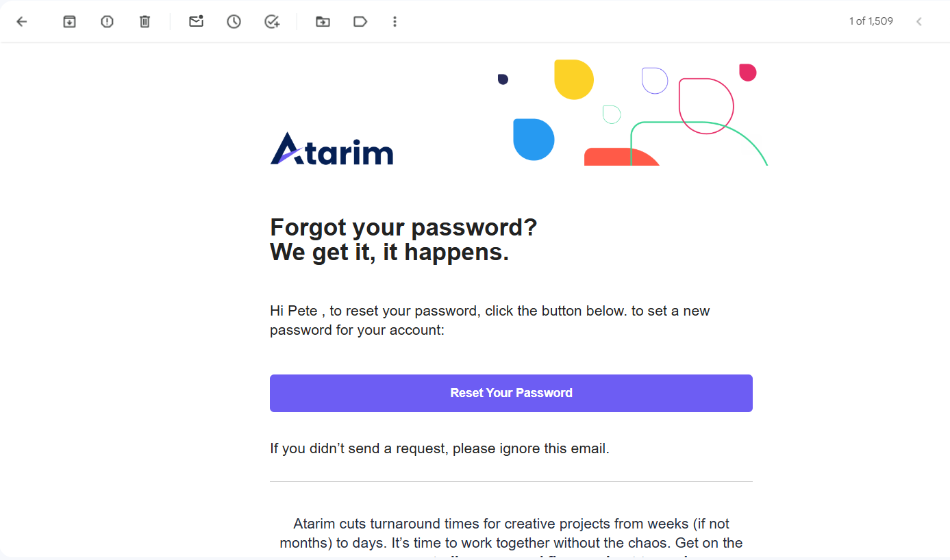Open the More options three-dot menu
The width and height of the screenshot is (950, 560).
click(x=395, y=22)
